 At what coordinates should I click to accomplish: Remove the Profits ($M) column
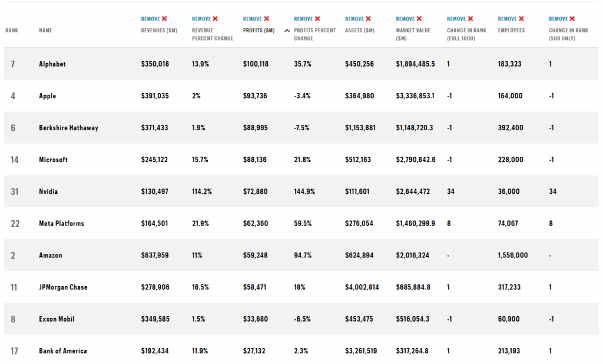(x=256, y=19)
